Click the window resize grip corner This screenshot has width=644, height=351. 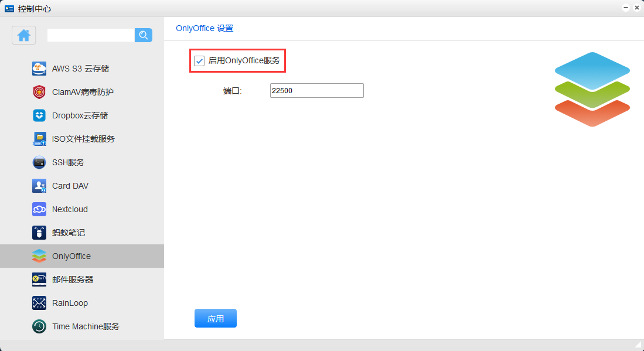point(638,345)
